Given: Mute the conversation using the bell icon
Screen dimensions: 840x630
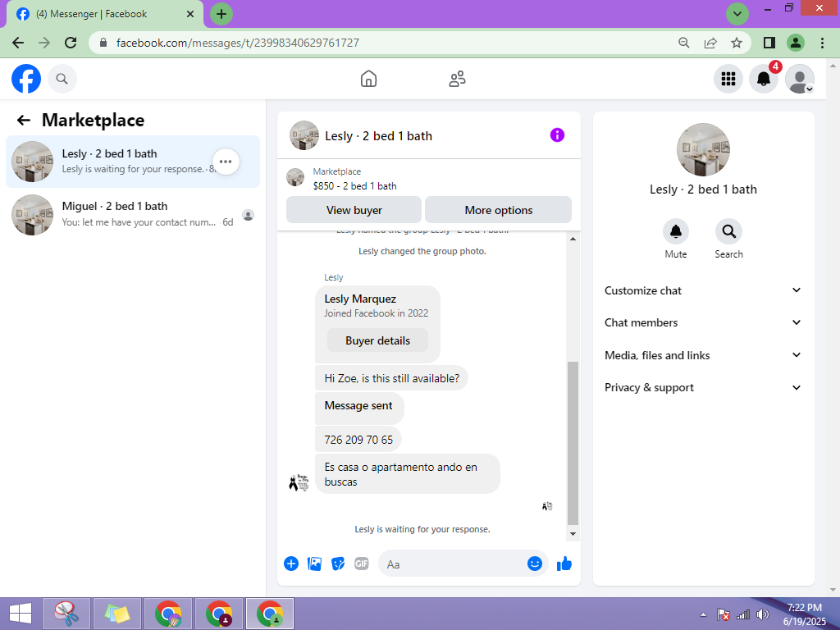Looking at the screenshot, I should tap(676, 231).
